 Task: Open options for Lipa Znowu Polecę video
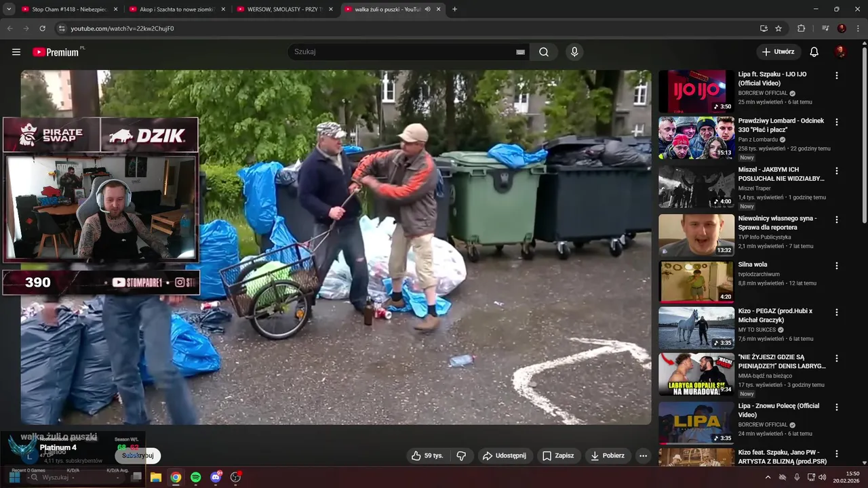click(837, 407)
